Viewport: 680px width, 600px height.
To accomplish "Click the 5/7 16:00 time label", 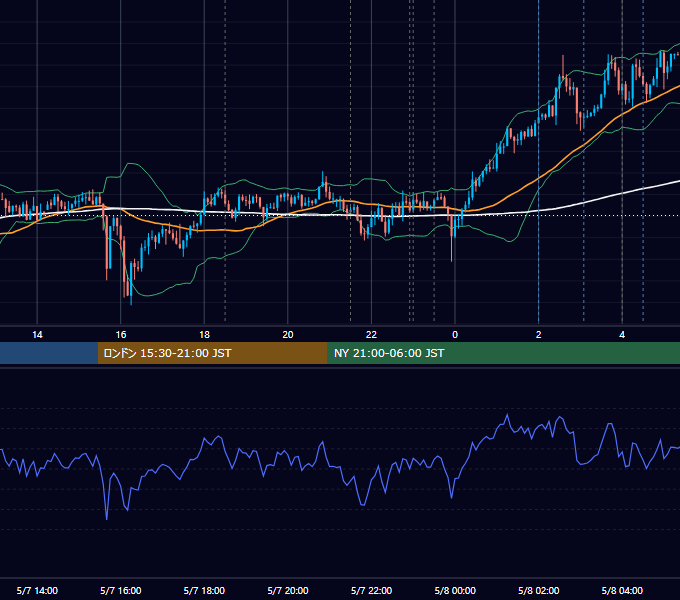I will pos(121,590).
